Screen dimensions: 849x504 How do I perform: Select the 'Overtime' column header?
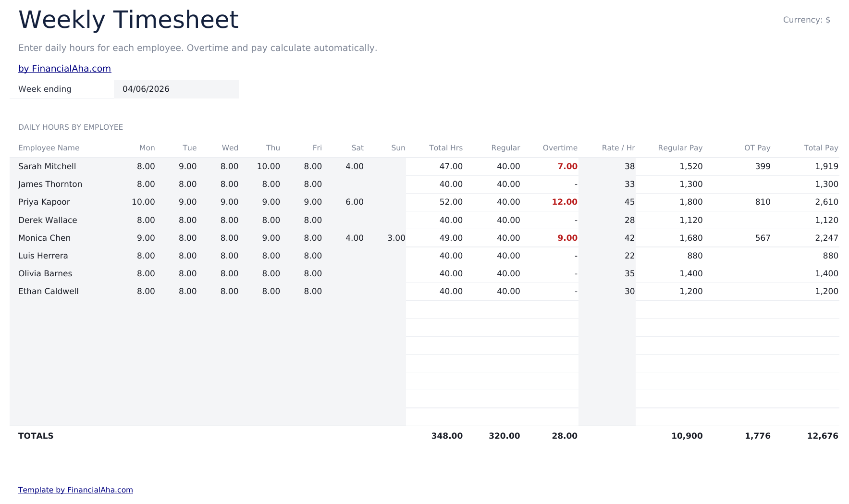[560, 148]
